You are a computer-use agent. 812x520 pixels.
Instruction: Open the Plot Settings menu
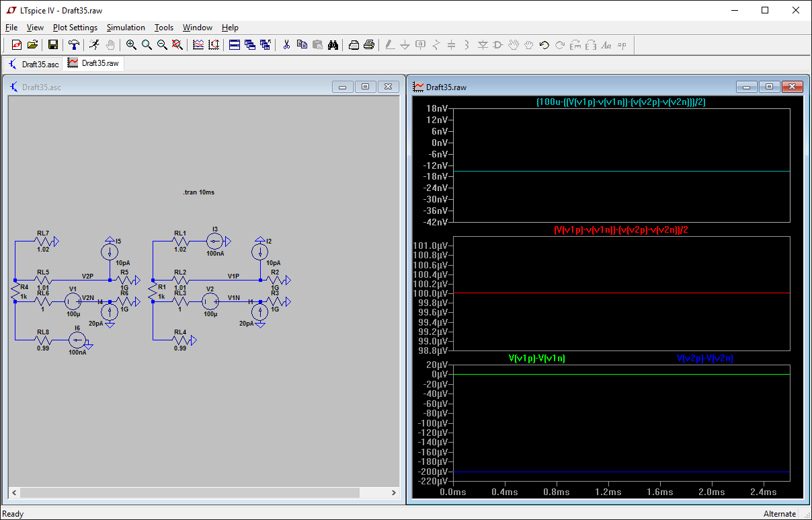coord(75,28)
